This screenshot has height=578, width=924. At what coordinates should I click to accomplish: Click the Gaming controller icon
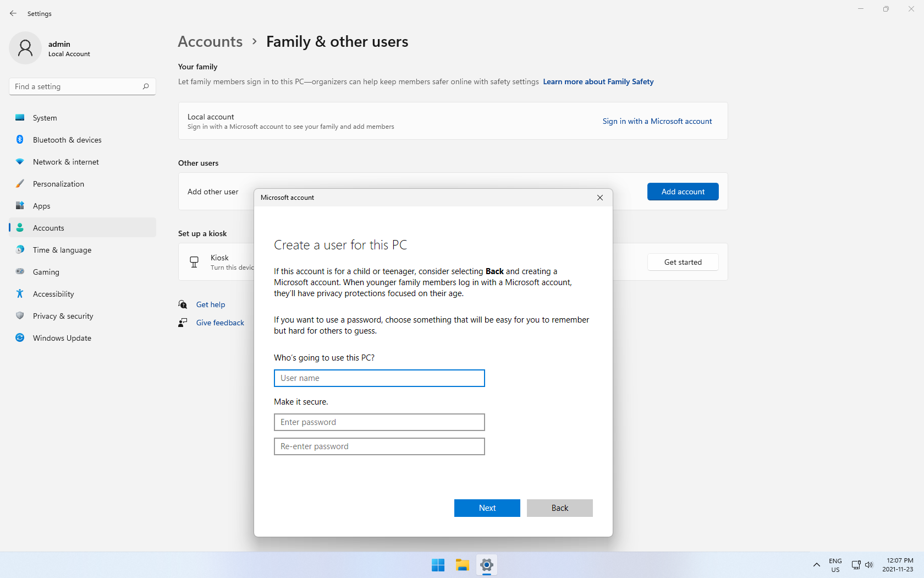20,271
